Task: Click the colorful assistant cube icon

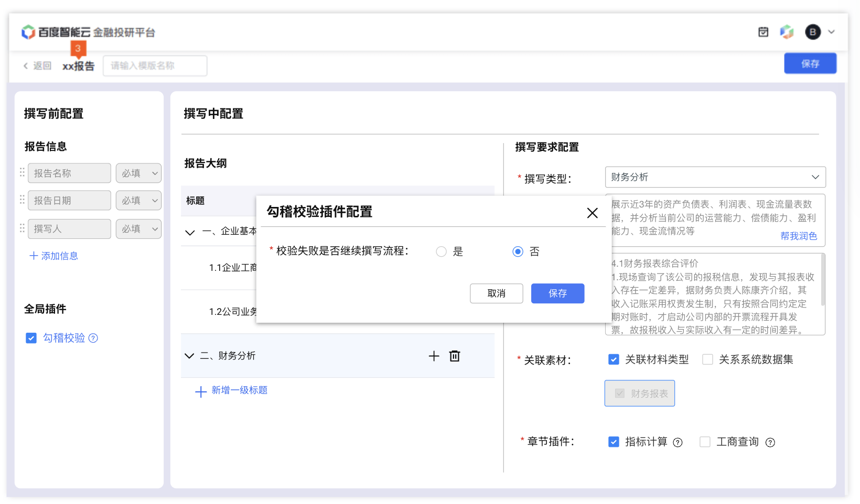Action: point(787,32)
